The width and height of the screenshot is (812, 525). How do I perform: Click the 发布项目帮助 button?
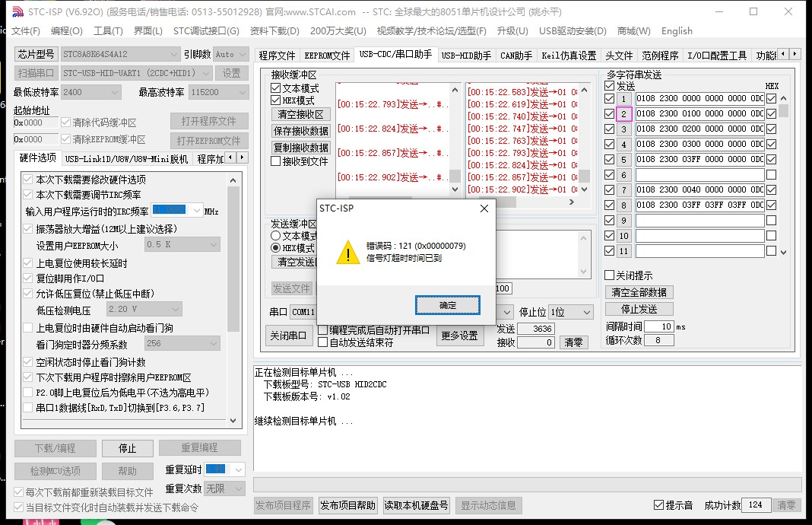coord(347,505)
